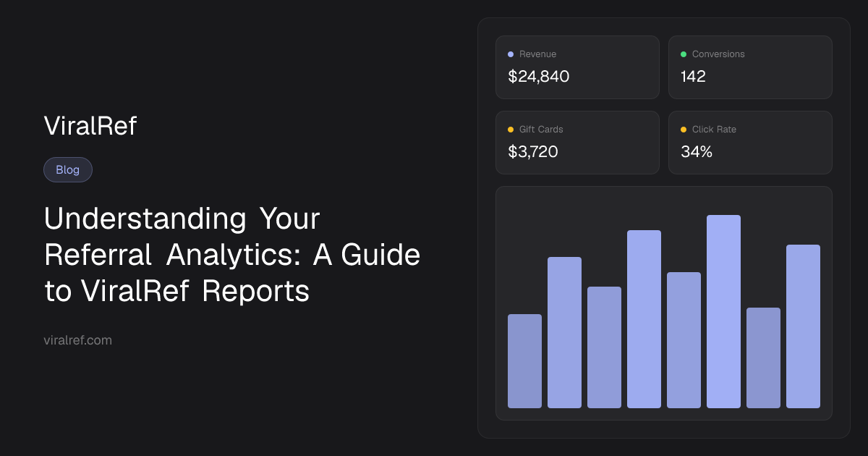Select the Blog tag pill

click(x=68, y=170)
